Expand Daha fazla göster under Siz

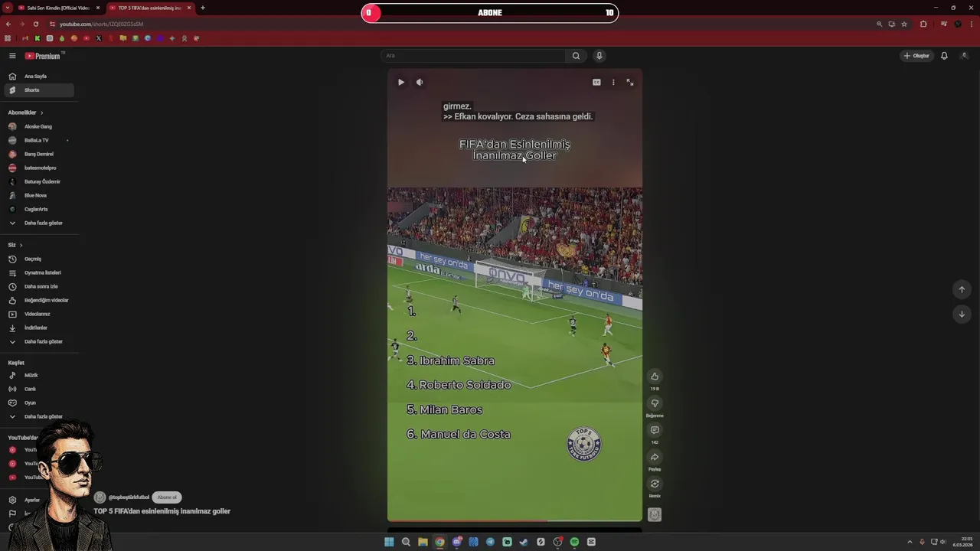point(38,341)
